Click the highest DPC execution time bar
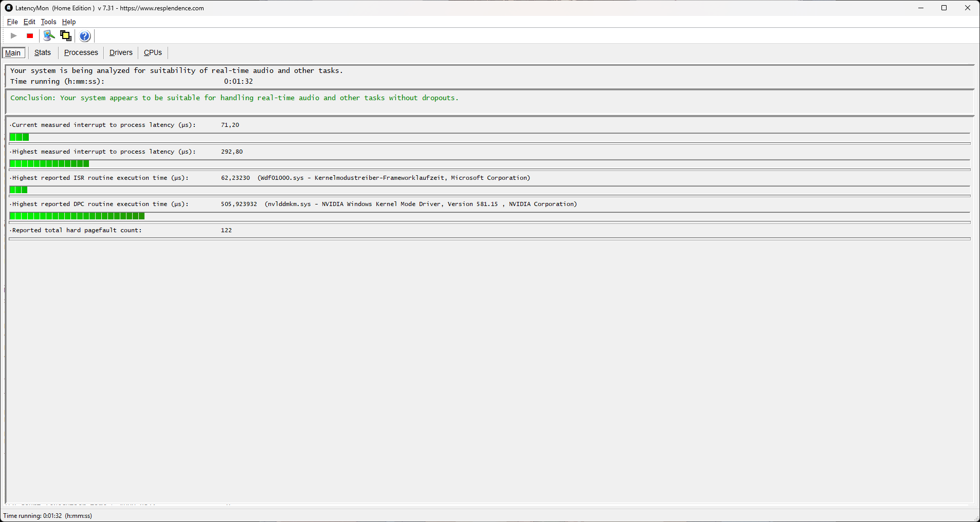Viewport: 980px width, 522px height. (x=77, y=216)
